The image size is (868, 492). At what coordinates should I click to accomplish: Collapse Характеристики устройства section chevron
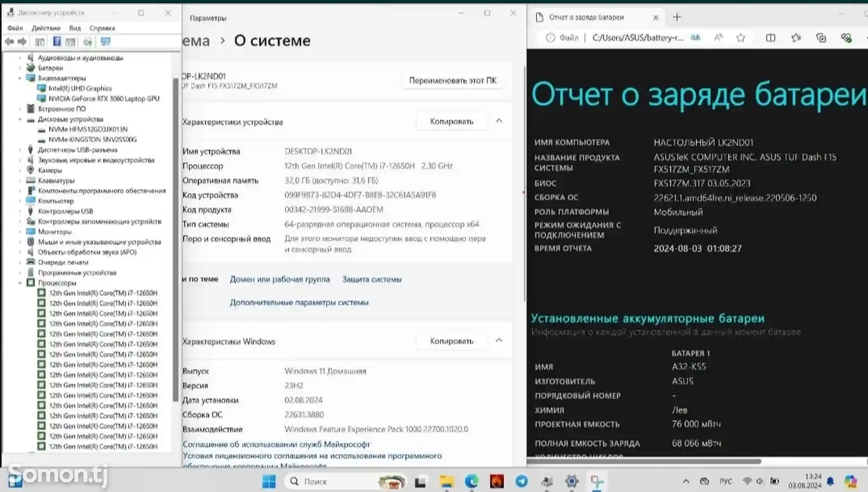point(499,121)
